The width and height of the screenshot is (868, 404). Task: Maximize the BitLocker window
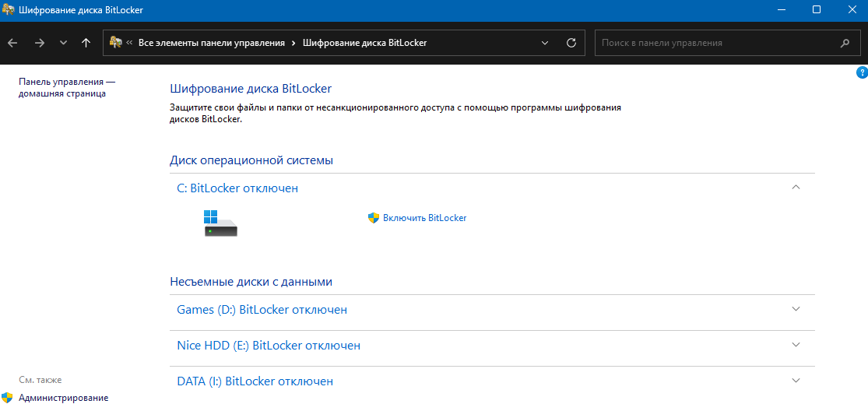[x=817, y=10]
